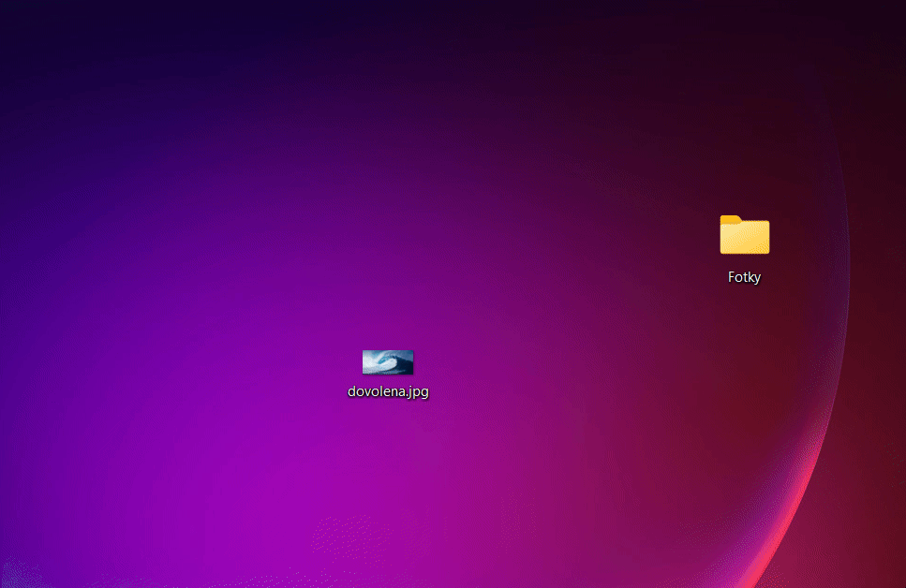Click the "dovolena.jpg" filename label

[388, 391]
